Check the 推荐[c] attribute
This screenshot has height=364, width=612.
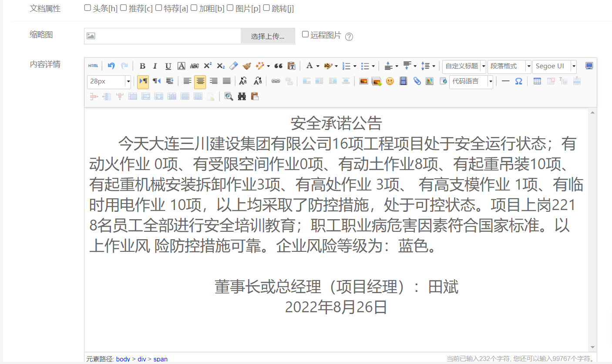click(x=124, y=8)
